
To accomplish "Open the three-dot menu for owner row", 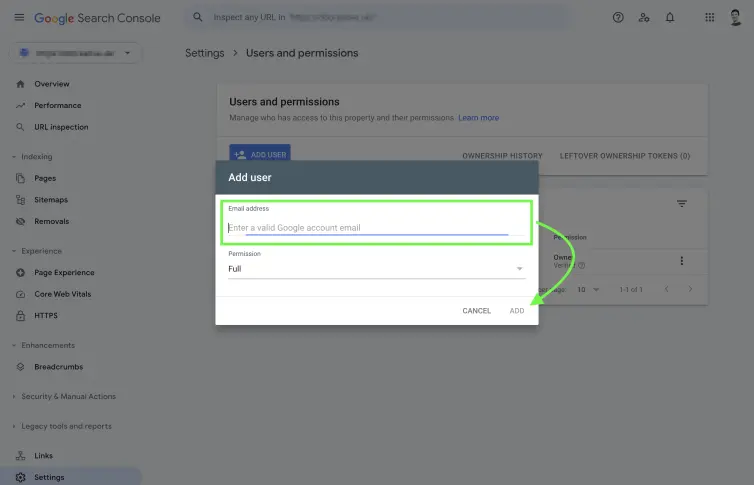I will [x=682, y=261].
